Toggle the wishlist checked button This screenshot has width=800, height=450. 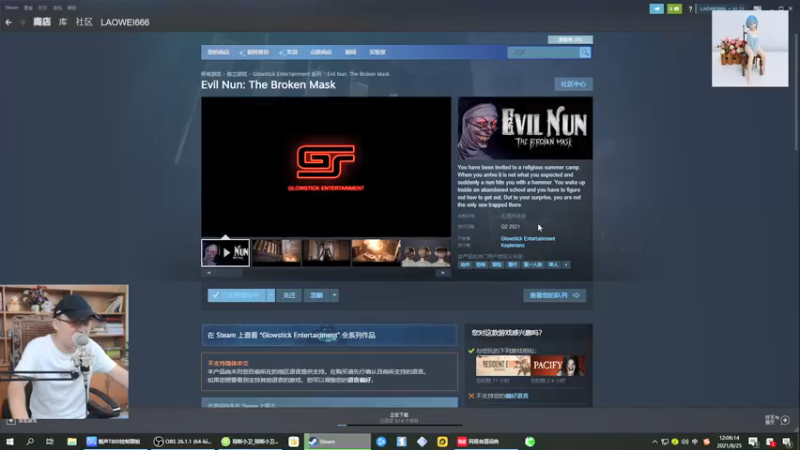pyautogui.click(x=236, y=295)
